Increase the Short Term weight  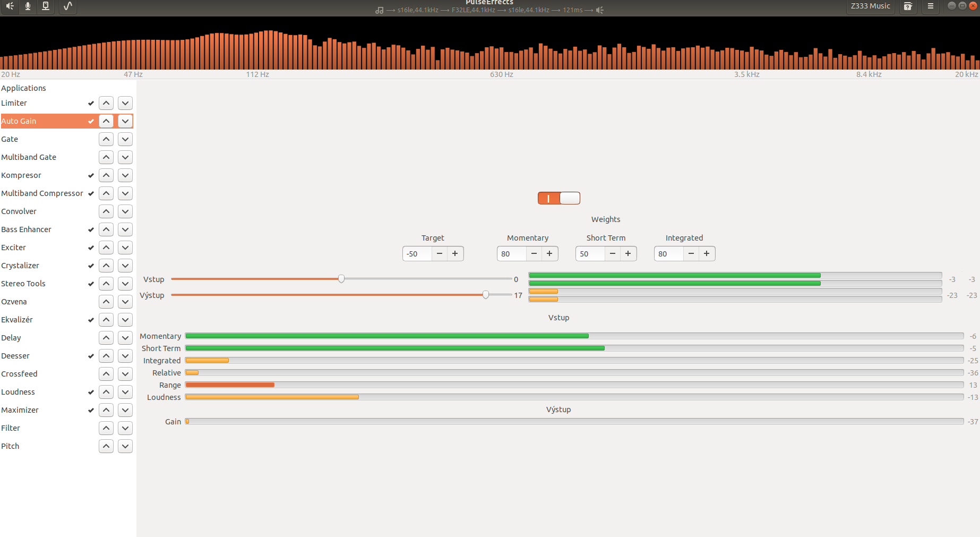[x=628, y=254]
